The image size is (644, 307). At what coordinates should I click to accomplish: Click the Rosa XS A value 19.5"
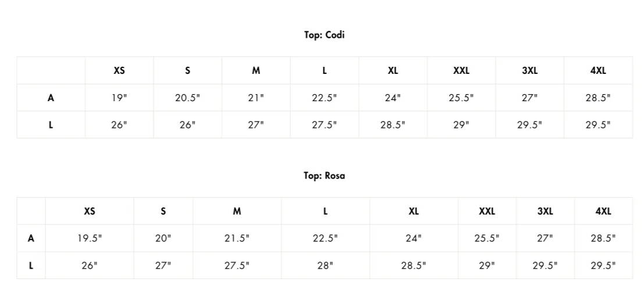[x=90, y=238]
